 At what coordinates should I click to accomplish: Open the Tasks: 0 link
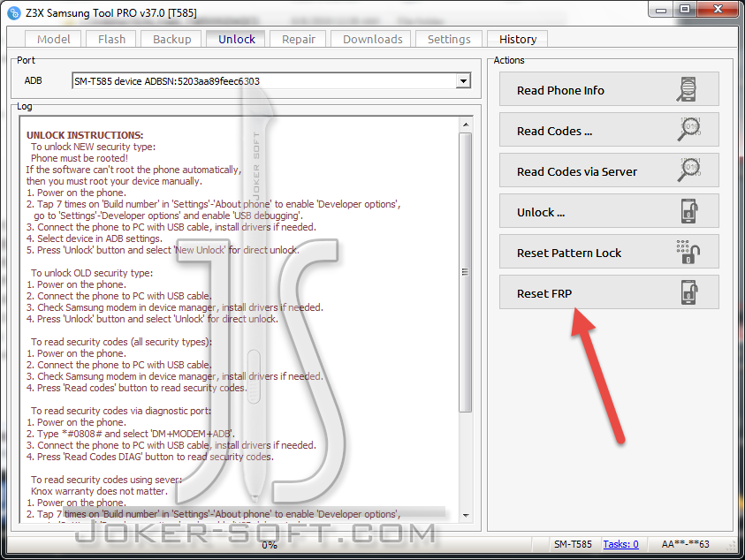coord(620,544)
